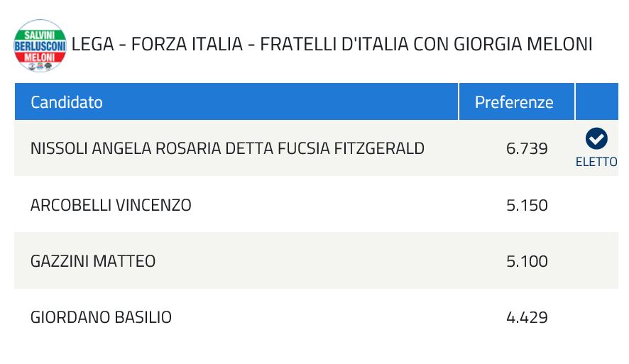Click the blue elected checkmark icon

[x=596, y=138]
